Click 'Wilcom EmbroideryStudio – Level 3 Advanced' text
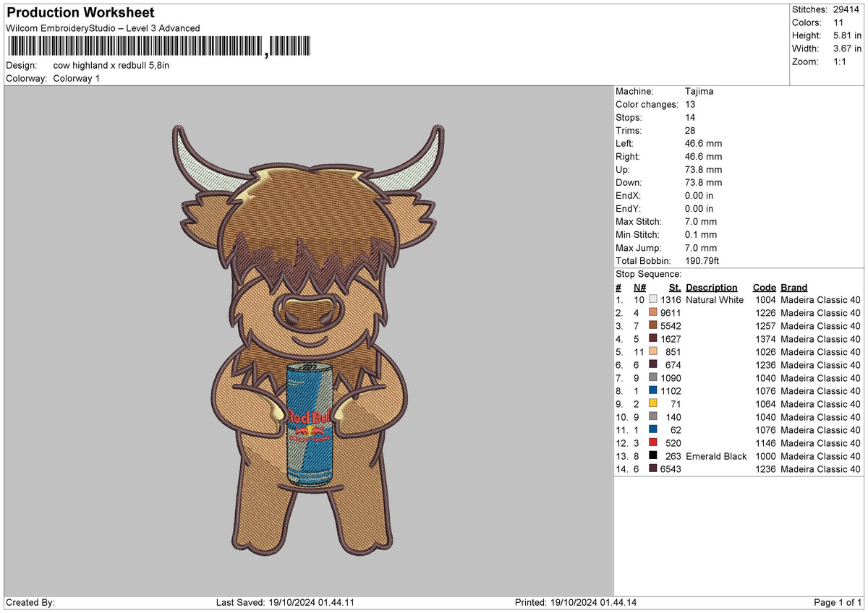 tap(103, 28)
